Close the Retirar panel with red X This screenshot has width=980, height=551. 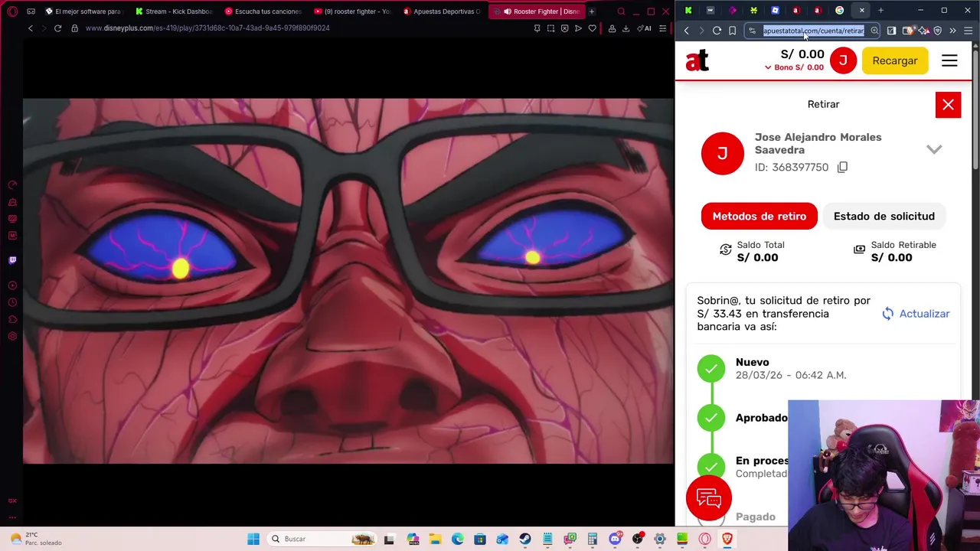point(948,105)
